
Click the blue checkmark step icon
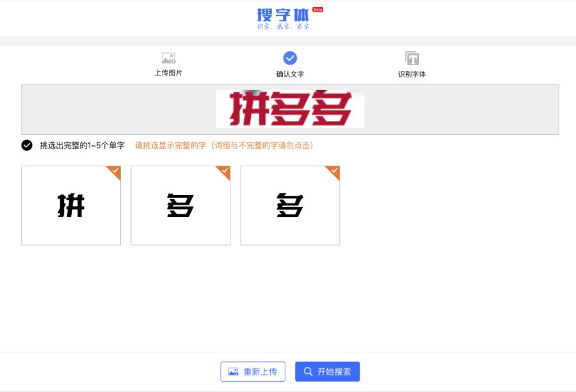[290, 58]
